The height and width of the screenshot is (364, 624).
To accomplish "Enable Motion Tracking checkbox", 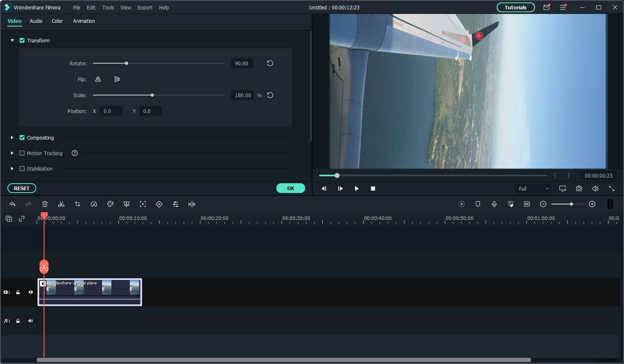I will (22, 153).
